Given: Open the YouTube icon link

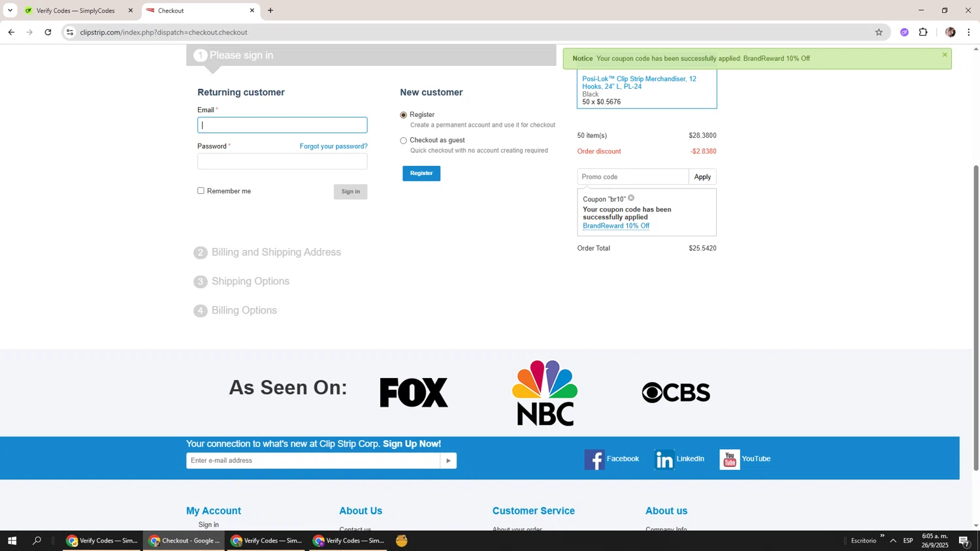Looking at the screenshot, I should click(730, 460).
